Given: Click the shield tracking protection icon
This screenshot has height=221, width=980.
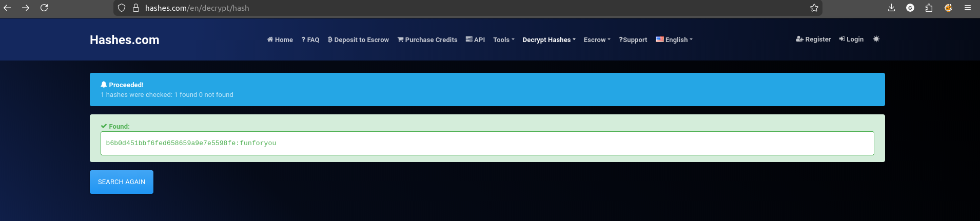Looking at the screenshot, I should click(x=122, y=8).
